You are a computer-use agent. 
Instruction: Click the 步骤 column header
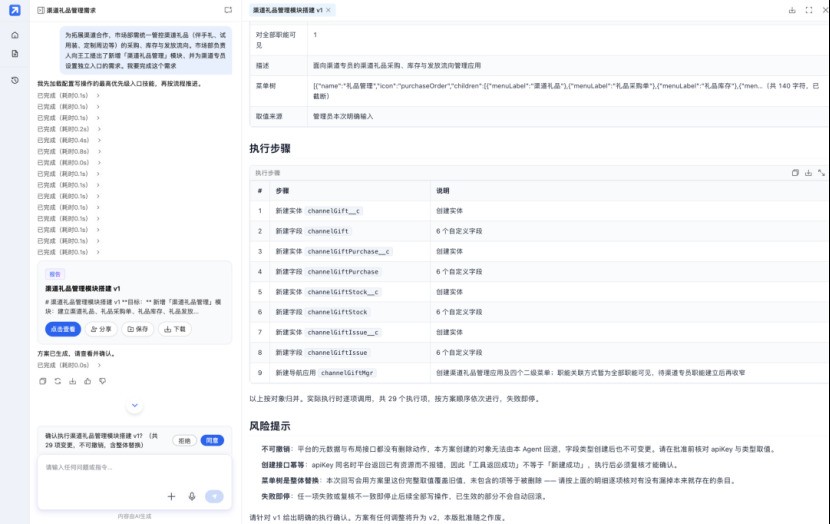tap(282, 191)
